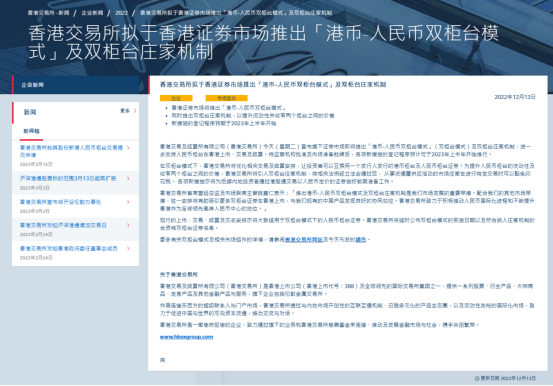Click the first bullet about 港币-人民币双柜台模式
This screenshot has height=386, width=553.
229,108
